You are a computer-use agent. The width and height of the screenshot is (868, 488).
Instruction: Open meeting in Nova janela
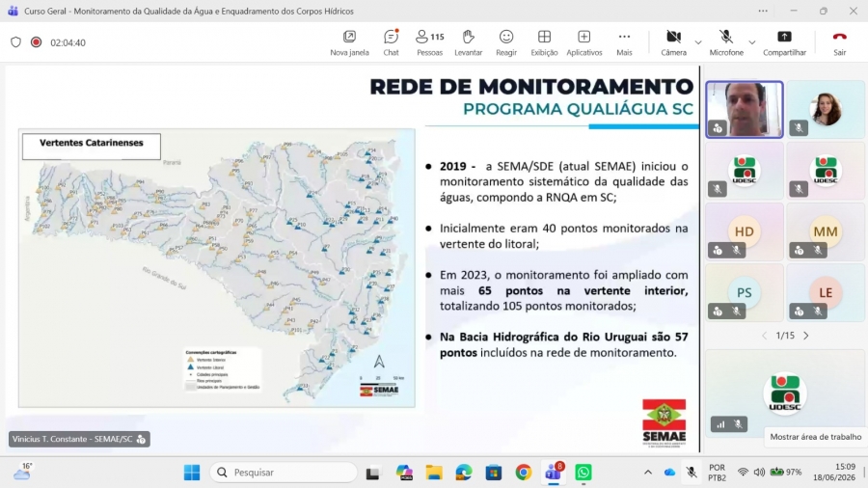tap(349, 42)
